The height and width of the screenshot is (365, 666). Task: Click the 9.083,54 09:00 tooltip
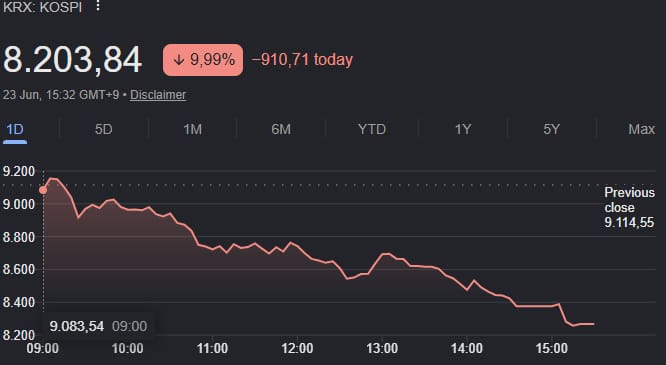tap(98, 326)
